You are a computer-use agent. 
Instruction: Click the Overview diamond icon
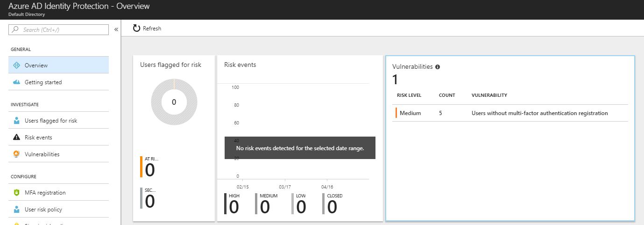[x=16, y=65]
